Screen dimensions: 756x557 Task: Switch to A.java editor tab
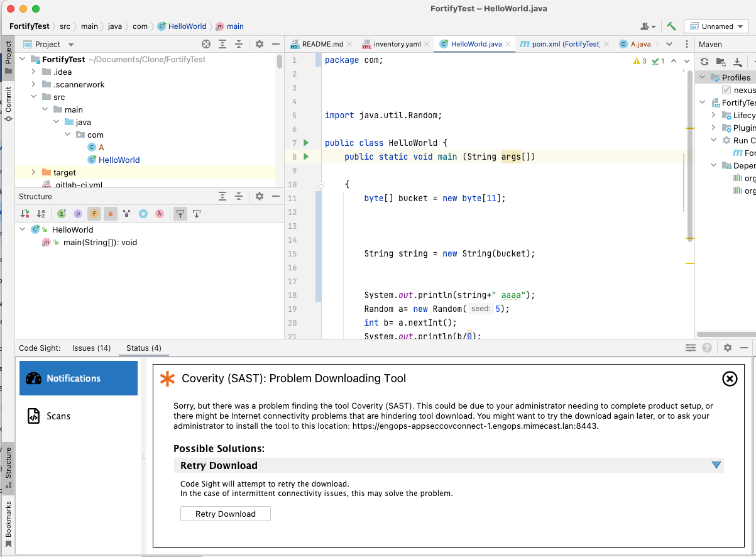pos(636,44)
